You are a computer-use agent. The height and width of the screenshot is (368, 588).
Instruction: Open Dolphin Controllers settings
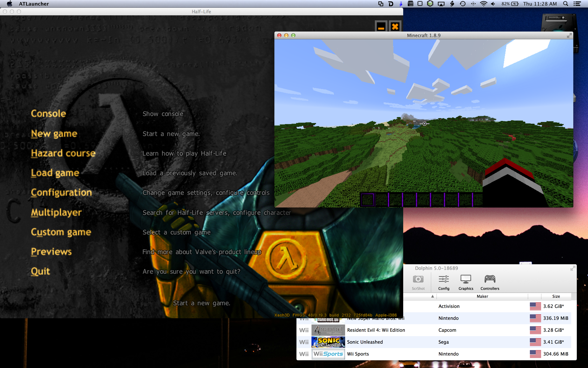[490, 282]
